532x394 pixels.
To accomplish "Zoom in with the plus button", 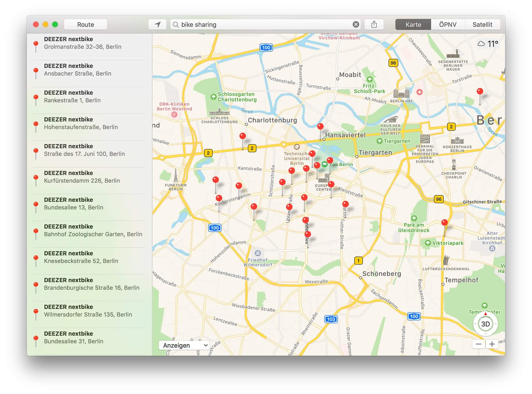I will 492,344.
